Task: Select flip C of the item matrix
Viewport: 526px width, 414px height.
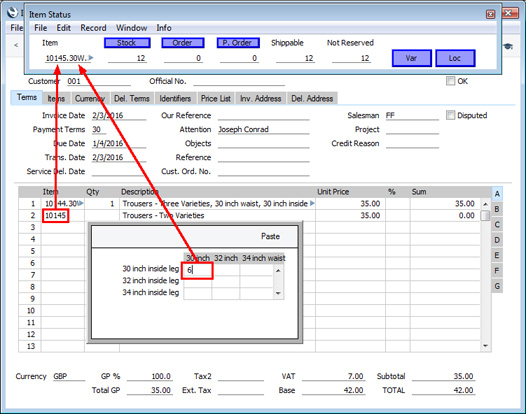Action: pos(497,224)
